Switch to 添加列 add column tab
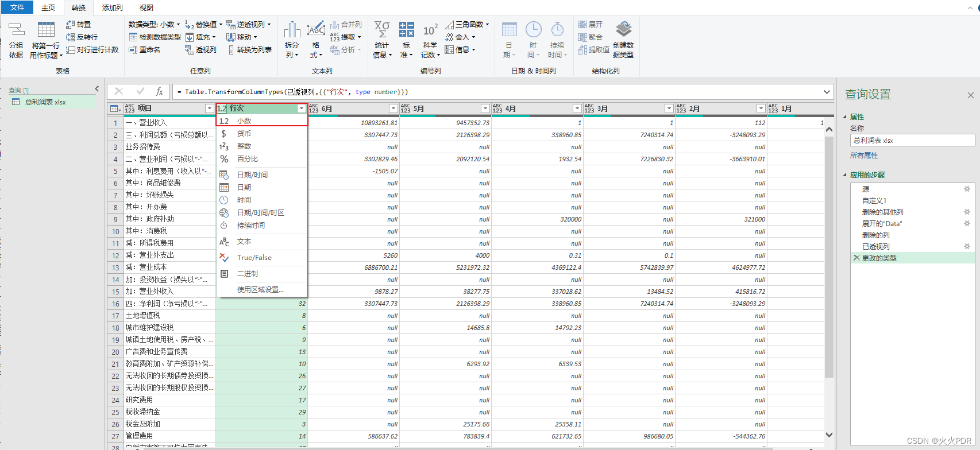 coord(112,7)
